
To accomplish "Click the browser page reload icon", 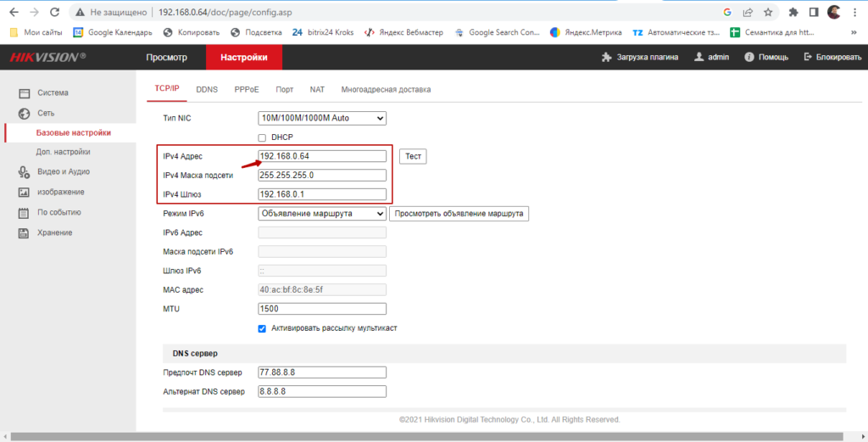I will coord(54,13).
